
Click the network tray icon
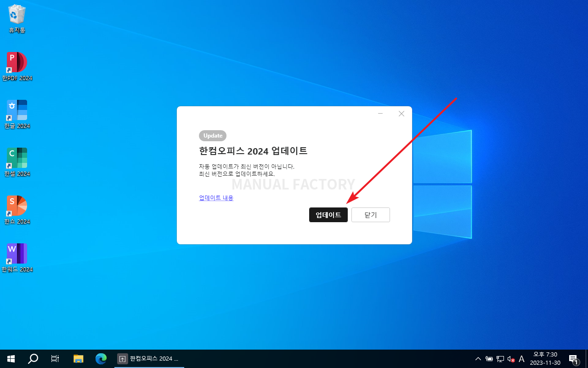pos(500,359)
